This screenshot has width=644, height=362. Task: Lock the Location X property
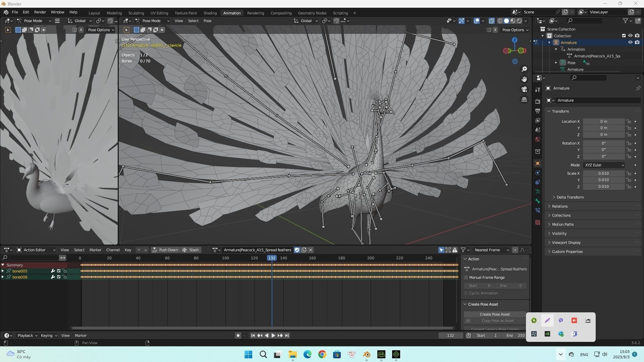coord(629,121)
